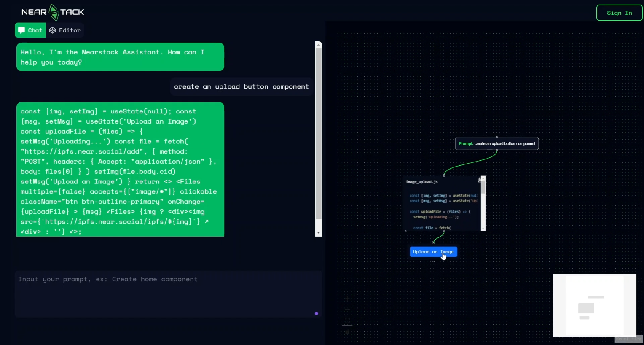This screenshot has height=345, width=644.
Task: Focus the prompt input field
Action: point(164,293)
